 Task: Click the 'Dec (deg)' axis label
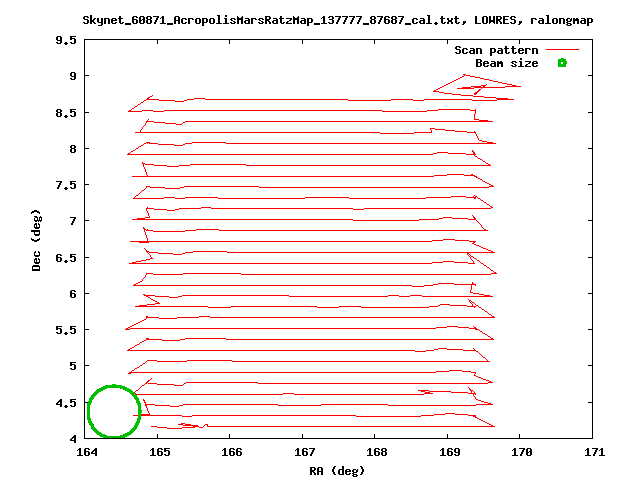click(x=37, y=240)
